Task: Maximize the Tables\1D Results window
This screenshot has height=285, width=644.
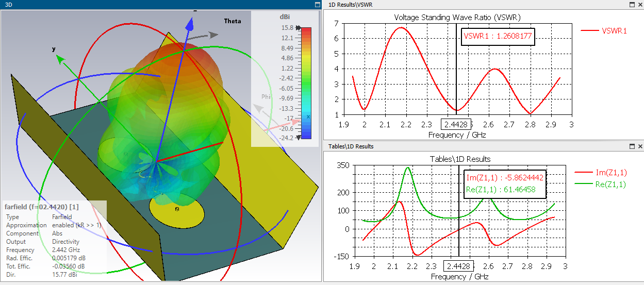Action: tap(632, 146)
